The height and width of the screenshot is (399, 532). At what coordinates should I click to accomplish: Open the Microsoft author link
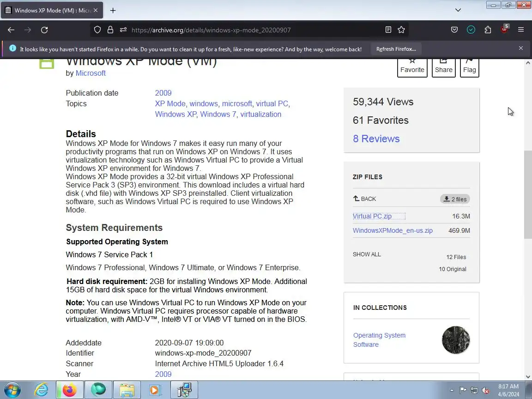[91, 73]
